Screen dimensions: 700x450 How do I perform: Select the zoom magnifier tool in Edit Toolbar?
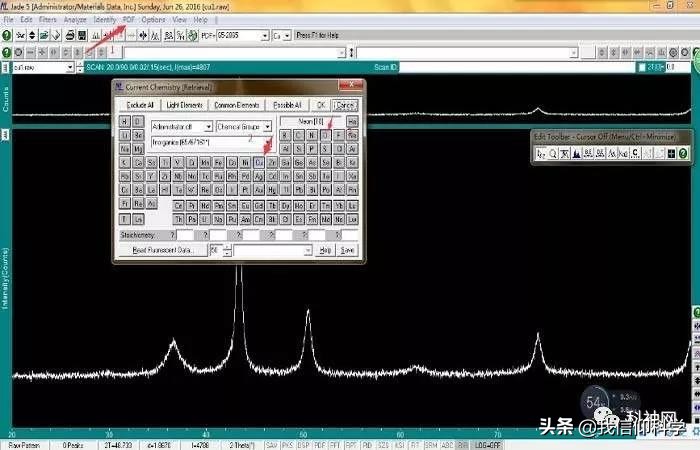pyautogui.click(x=553, y=154)
